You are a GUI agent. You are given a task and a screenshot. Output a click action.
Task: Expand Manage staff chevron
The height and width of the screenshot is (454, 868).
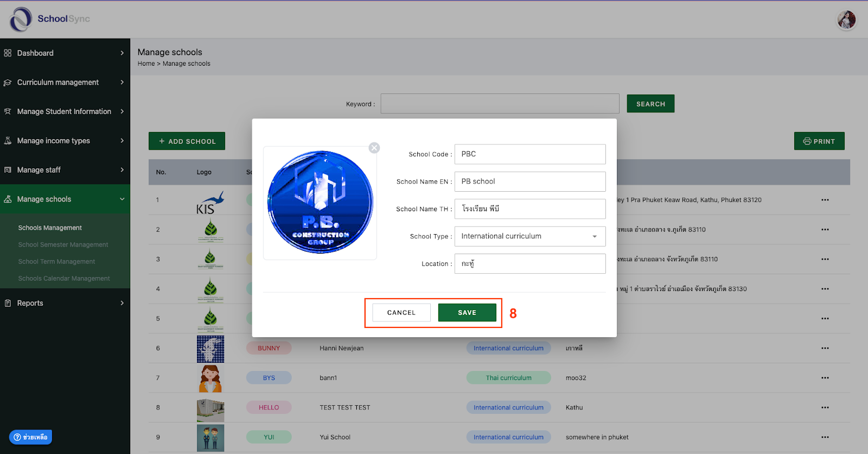click(x=122, y=170)
